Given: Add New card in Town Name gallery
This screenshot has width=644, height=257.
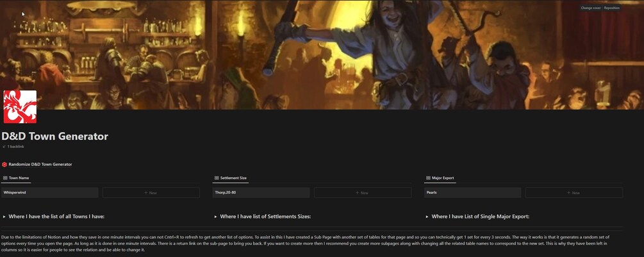Looking at the screenshot, I should point(151,192).
